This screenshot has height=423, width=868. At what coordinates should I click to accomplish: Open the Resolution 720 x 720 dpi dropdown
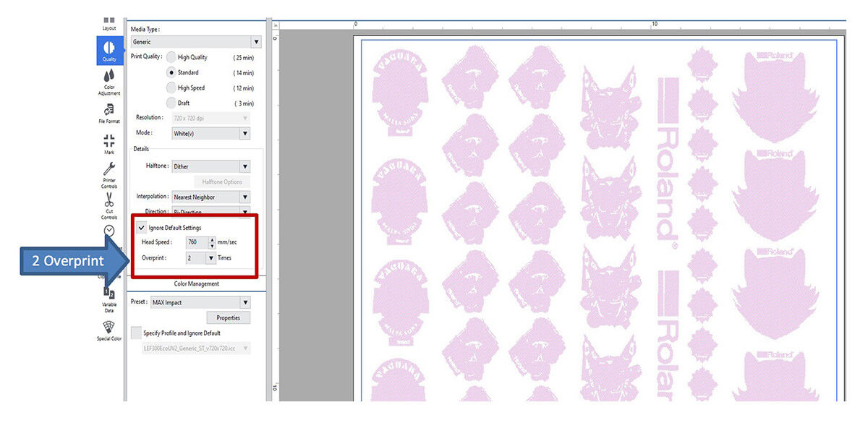point(210,117)
